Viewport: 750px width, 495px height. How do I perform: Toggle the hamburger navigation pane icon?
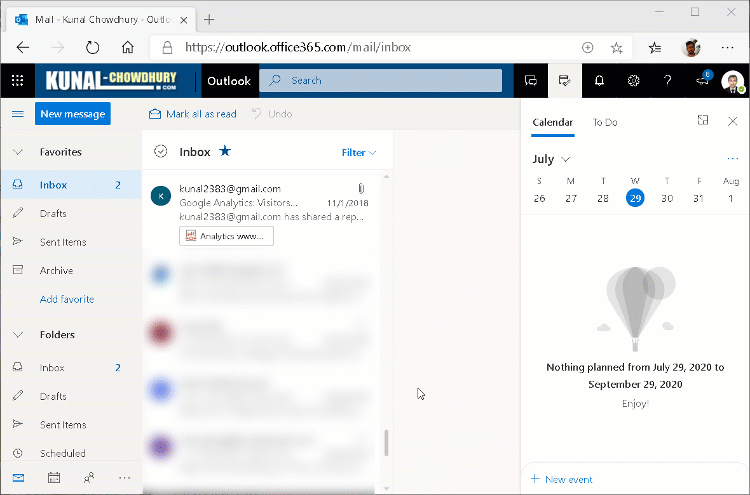[18, 114]
